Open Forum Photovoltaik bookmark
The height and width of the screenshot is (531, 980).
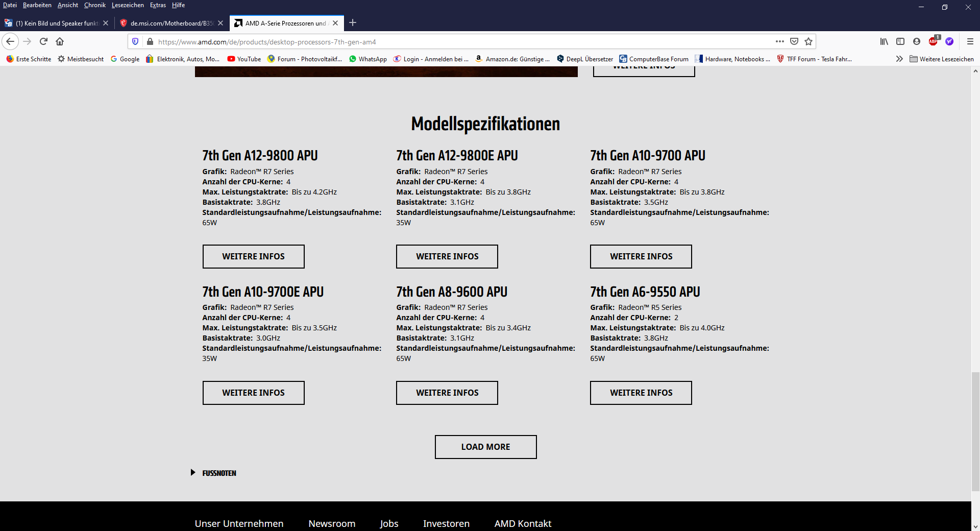(305, 59)
